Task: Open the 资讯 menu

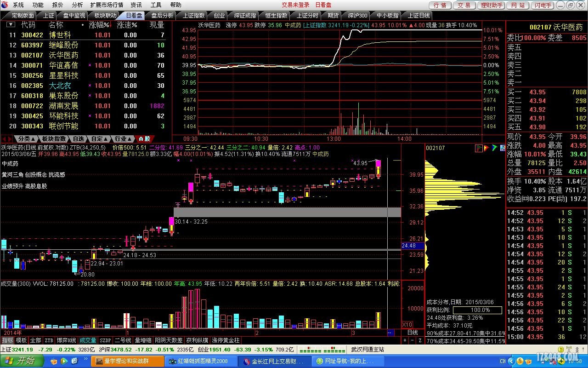Action: pos(136,5)
